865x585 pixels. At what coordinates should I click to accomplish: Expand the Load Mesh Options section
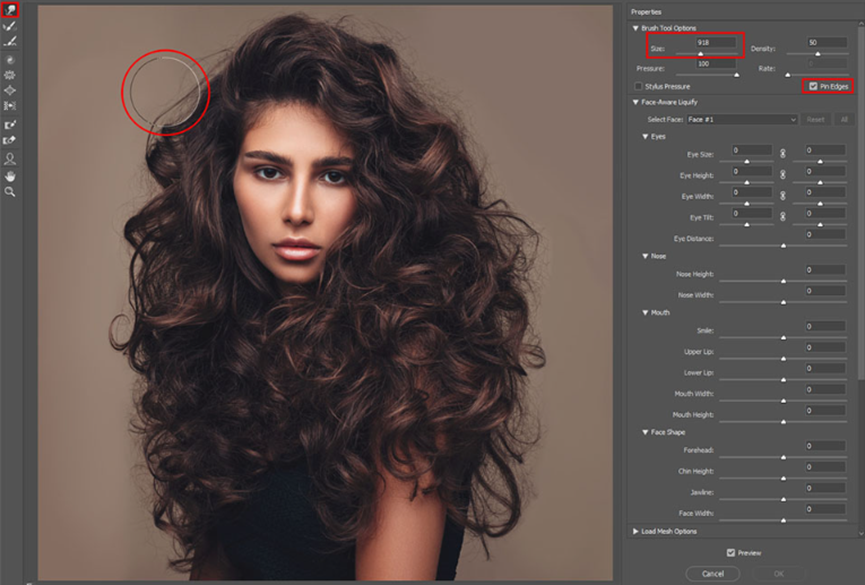tap(636, 531)
